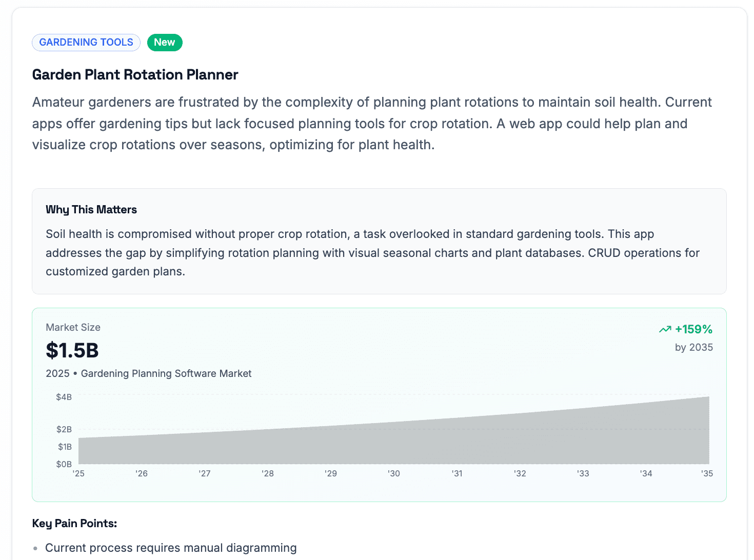The width and height of the screenshot is (754, 560).
Task: Collapse the Market Size panel
Action: pyautogui.click(x=73, y=327)
